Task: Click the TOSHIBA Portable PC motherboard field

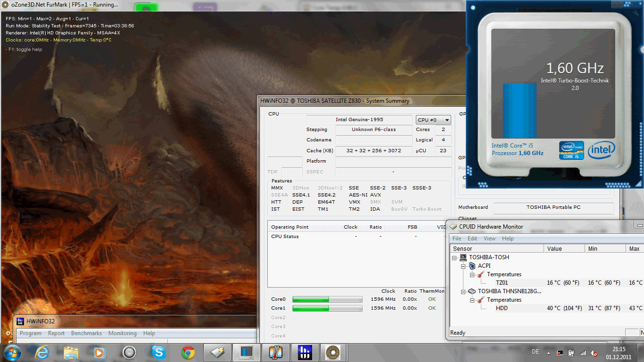Action: point(553,207)
